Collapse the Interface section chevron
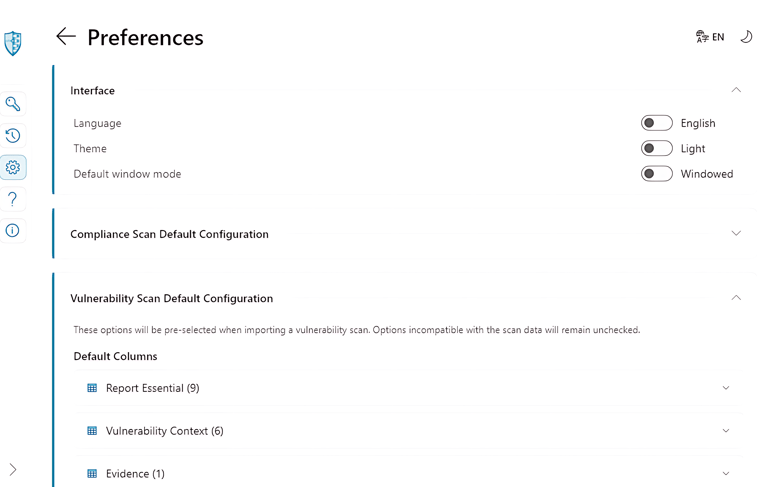Image resolution: width=768 pixels, height=487 pixels. (x=736, y=90)
